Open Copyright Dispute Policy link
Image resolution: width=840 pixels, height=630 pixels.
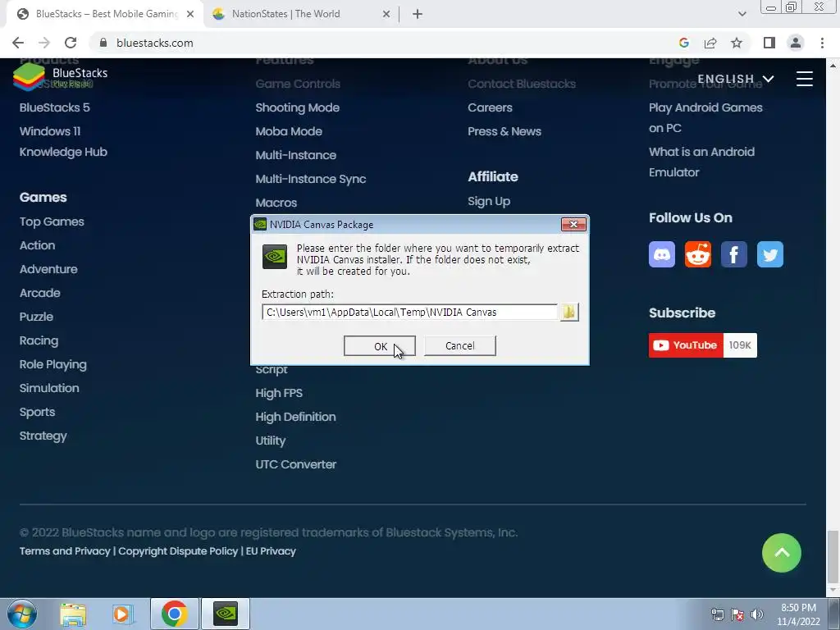pyautogui.click(x=178, y=551)
